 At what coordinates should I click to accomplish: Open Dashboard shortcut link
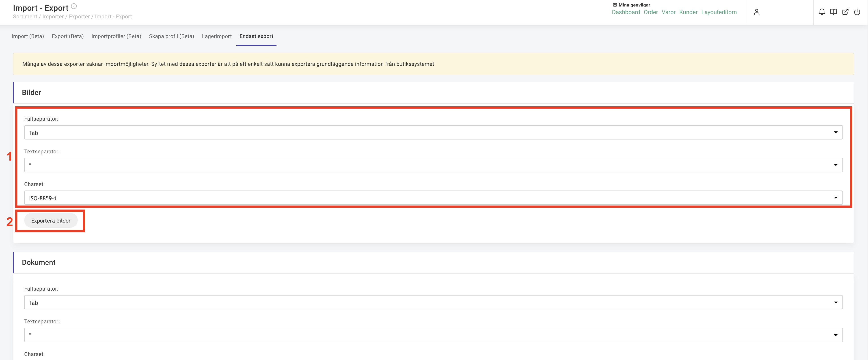(x=626, y=12)
